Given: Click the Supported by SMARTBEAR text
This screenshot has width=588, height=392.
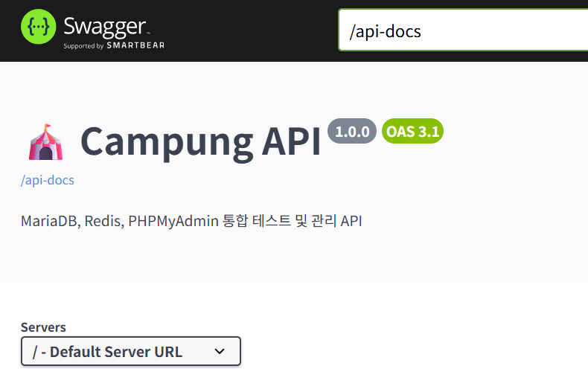Looking at the screenshot, I should (x=114, y=45).
